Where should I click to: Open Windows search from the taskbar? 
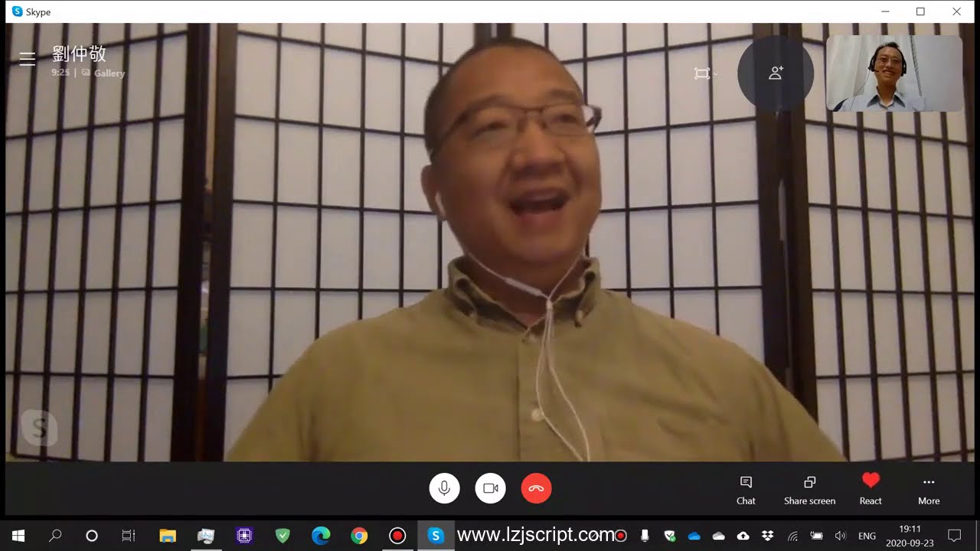55,536
